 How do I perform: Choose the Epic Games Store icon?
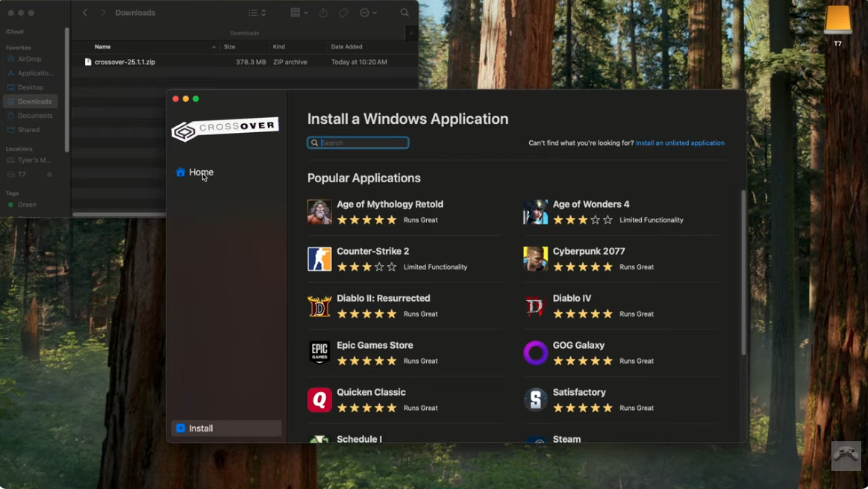pos(319,353)
